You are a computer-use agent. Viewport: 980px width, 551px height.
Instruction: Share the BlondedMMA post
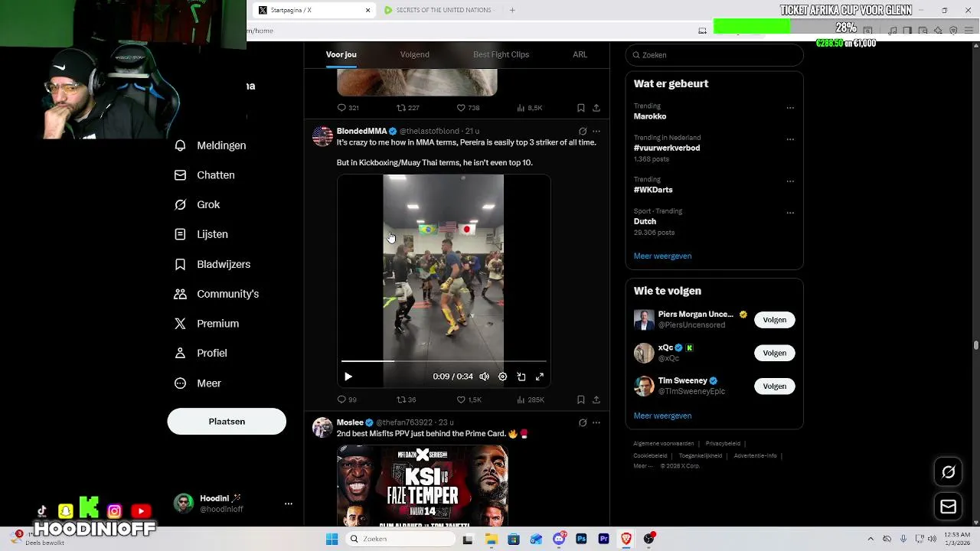596,399
